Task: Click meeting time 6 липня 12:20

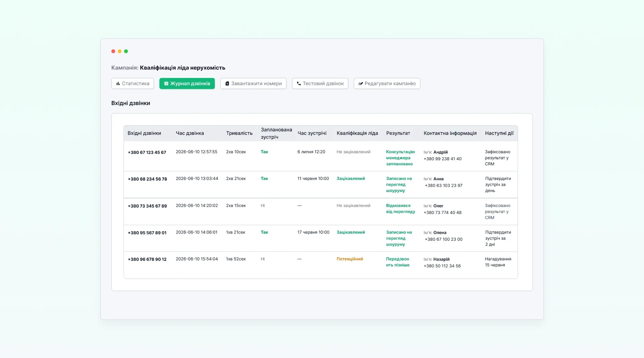Action: pyautogui.click(x=311, y=152)
